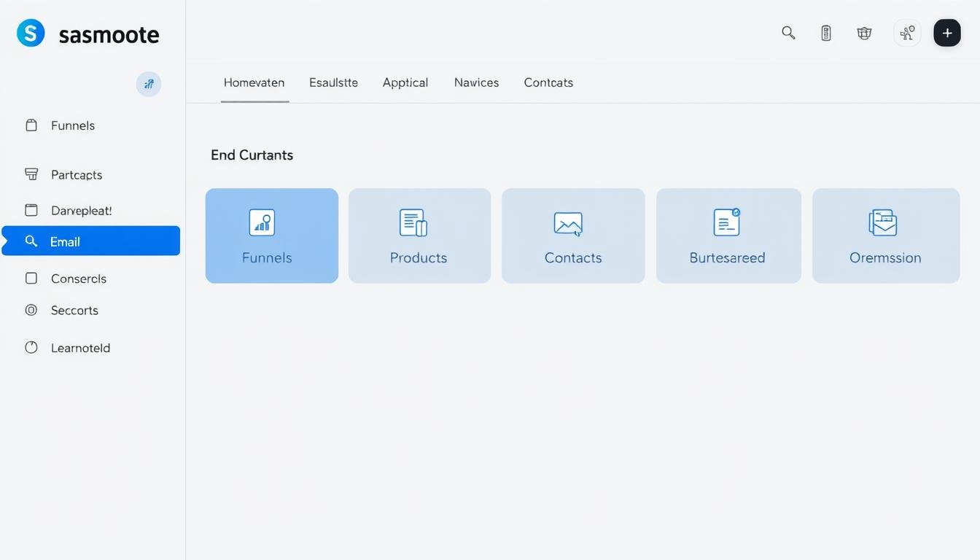Image resolution: width=980 pixels, height=560 pixels.
Task: Click the profile stats icon near the plus button
Action: (x=906, y=32)
